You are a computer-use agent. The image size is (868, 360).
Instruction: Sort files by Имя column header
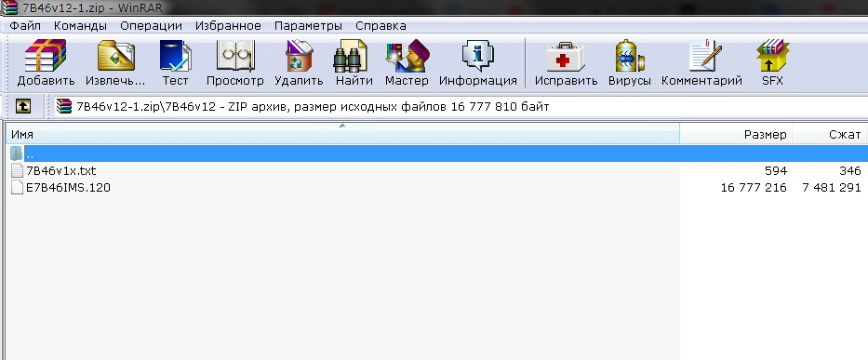tap(342, 135)
